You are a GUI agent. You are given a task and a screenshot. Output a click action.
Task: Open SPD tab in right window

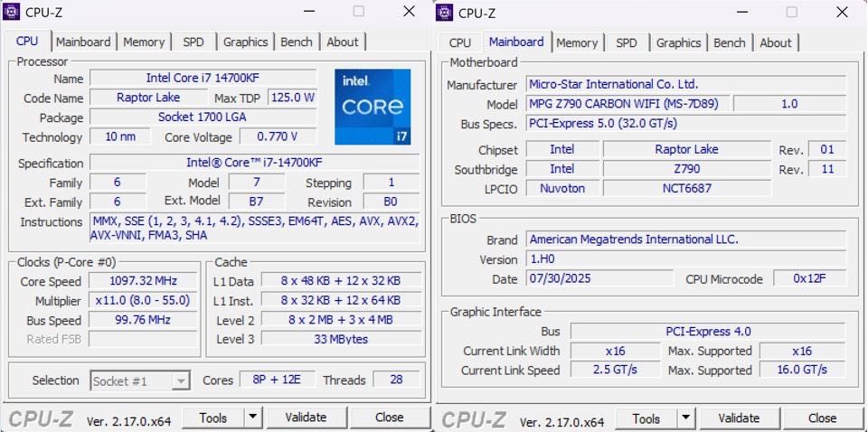[626, 43]
